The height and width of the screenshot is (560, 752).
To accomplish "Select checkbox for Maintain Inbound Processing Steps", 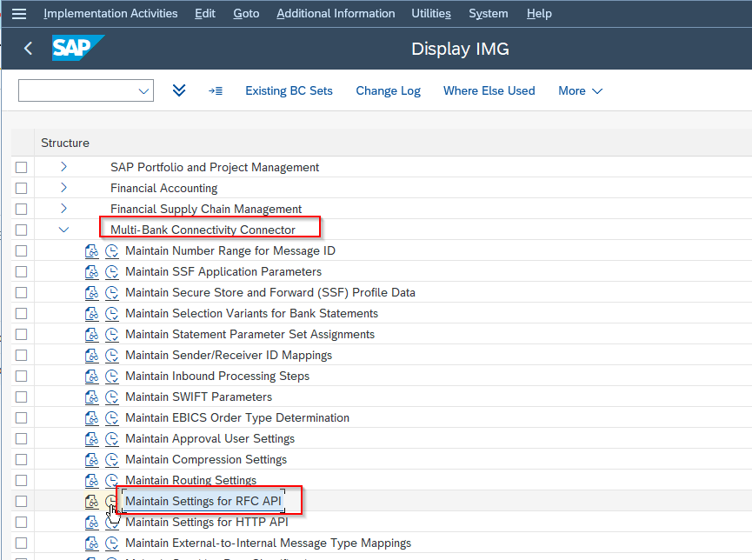I will [21, 376].
